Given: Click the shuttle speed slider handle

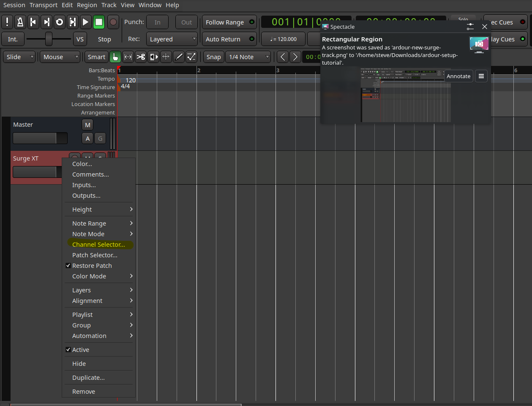Looking at the screenshot, I should [49, 39].
